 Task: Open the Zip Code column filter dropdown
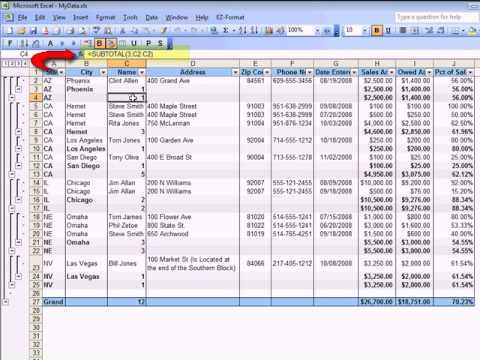coord(267,72)
